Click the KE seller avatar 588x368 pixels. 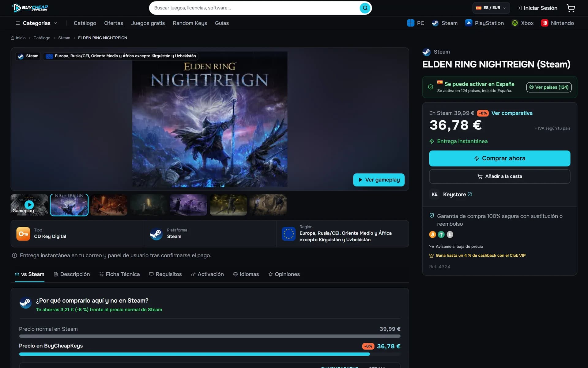pyautogui.click(x=434, y=194)
